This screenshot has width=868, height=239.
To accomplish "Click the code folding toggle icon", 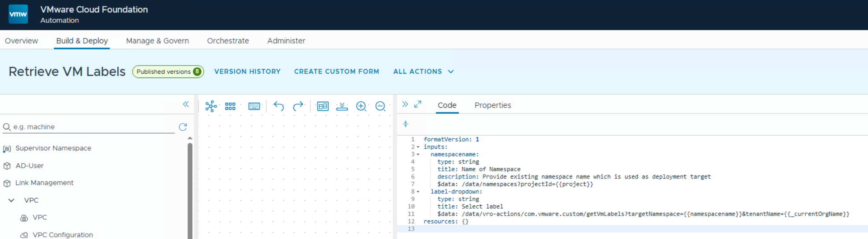I will tap(406, 124).
